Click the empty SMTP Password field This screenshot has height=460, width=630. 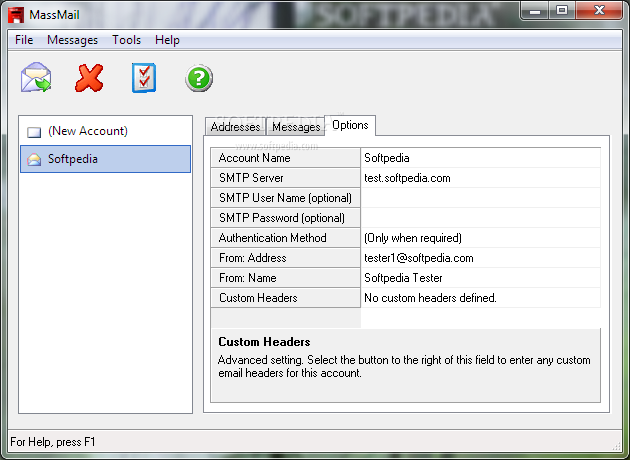pos(481,218)
